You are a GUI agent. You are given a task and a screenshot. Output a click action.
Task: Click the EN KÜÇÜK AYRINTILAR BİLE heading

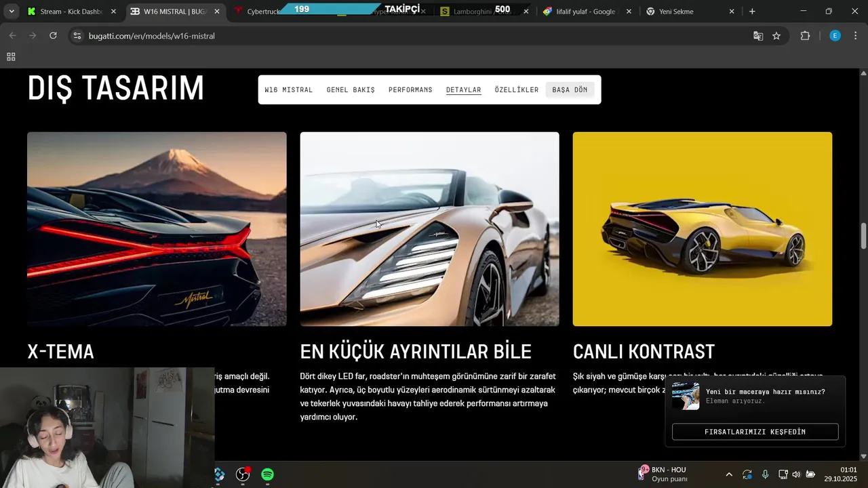point(416,352)
